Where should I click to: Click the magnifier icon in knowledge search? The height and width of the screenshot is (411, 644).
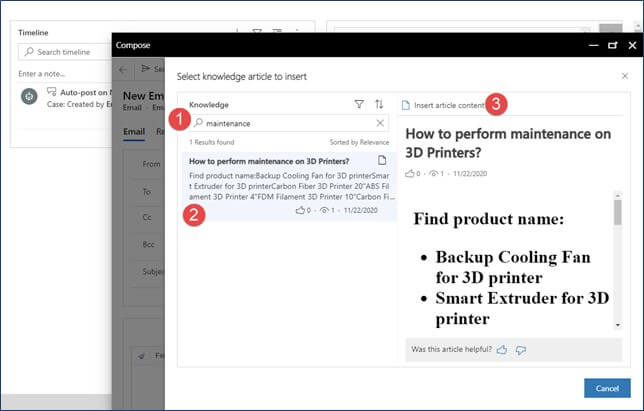[x=198, y=123]
